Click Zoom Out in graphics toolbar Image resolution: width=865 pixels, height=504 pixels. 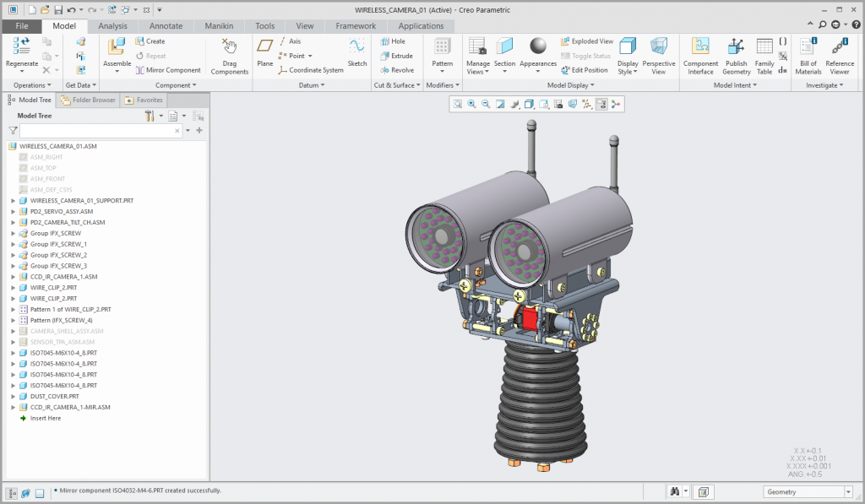pos(486,104)
